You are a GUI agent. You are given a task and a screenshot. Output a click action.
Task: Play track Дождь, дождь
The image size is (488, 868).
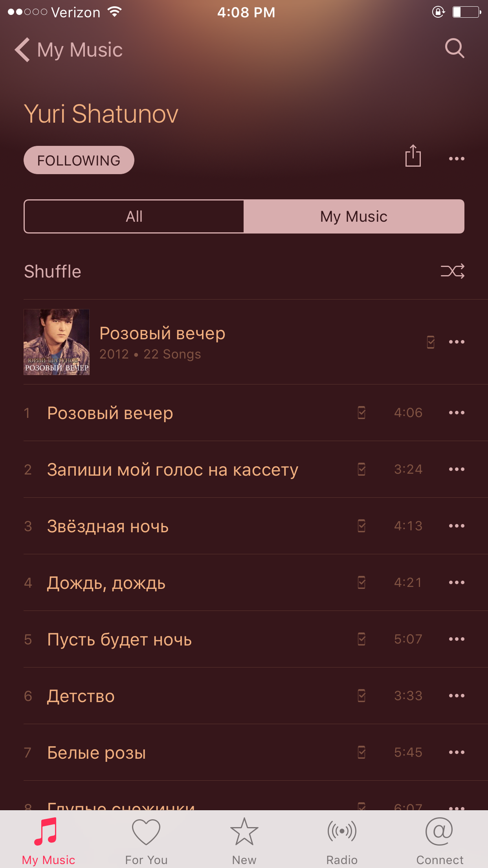[x=106, y=583]
